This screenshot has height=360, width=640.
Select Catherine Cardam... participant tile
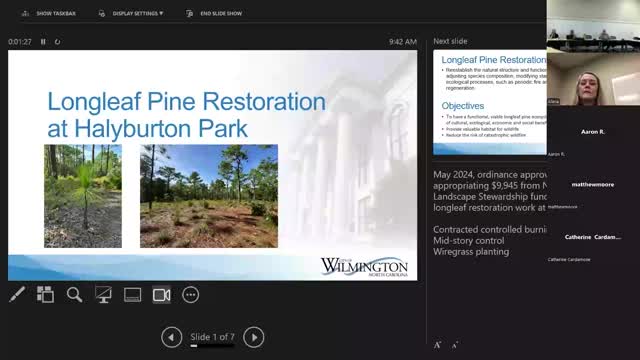(593, 237)
